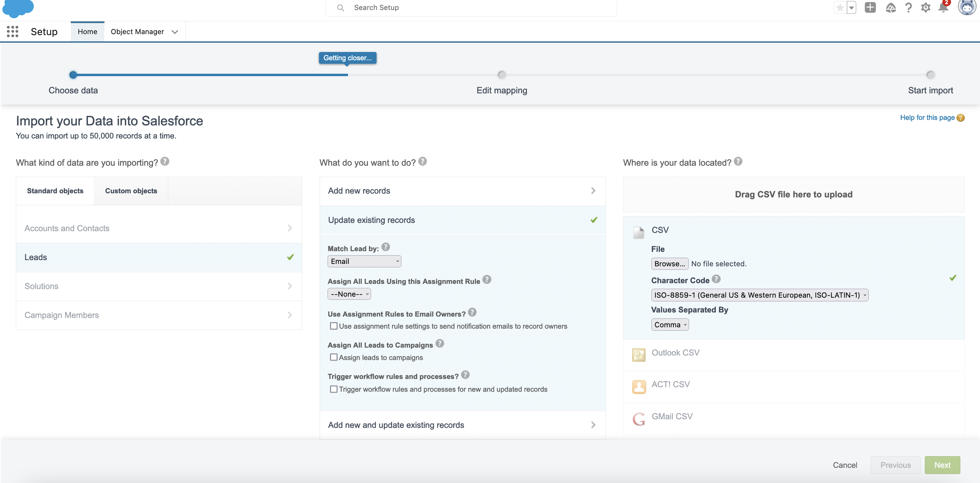980x483 pixels.
Task: Click help icon for Trigger workflow rules and processes
Action: point(465,375)
